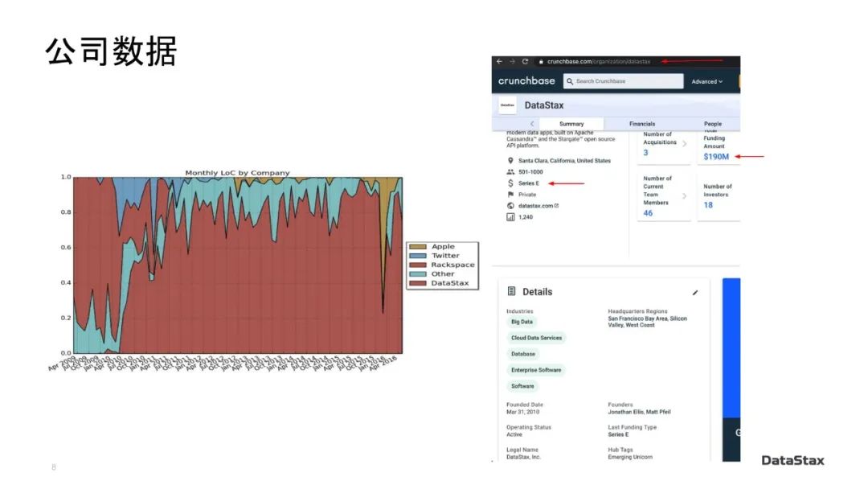
Task: Click the DataStax legend color swatch
Action: [417, 283]
